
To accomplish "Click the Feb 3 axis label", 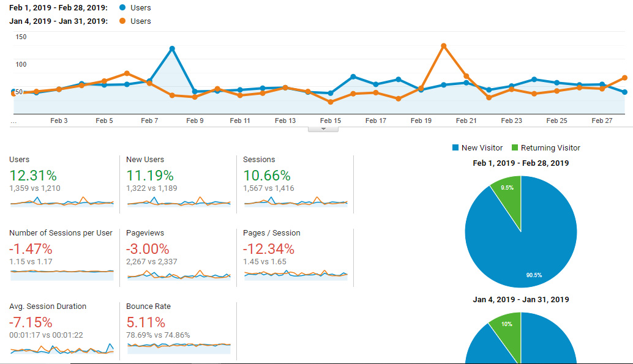I will pos(59,121).
